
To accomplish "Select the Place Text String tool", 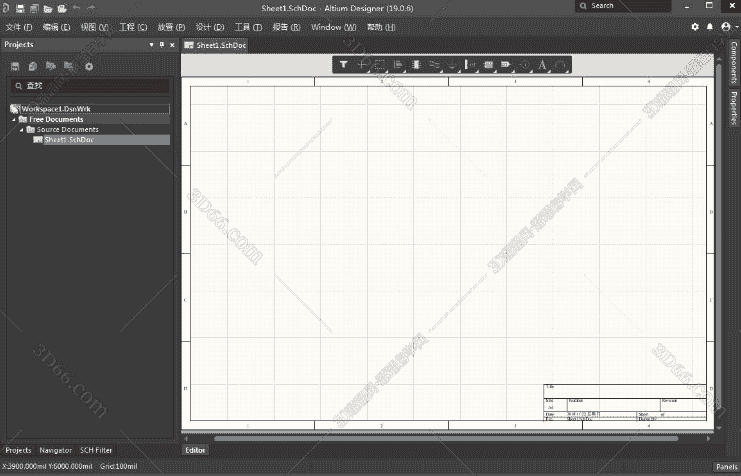I will (x=543, y=64).
